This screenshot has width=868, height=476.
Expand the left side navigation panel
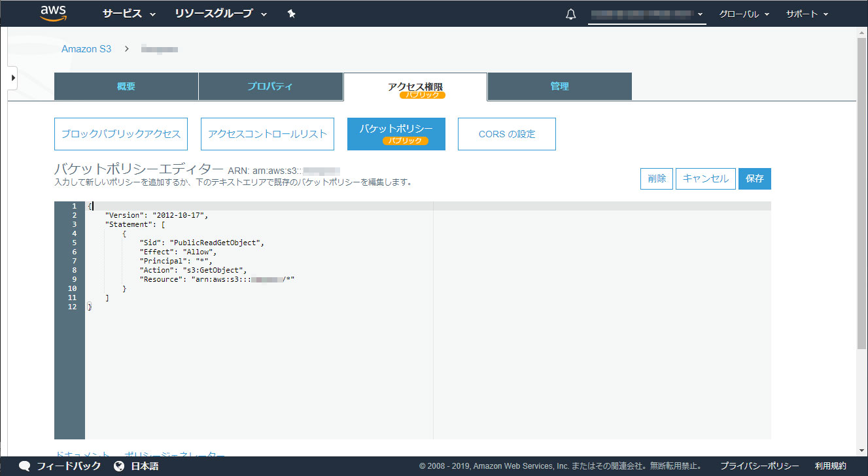coord(12,78)
